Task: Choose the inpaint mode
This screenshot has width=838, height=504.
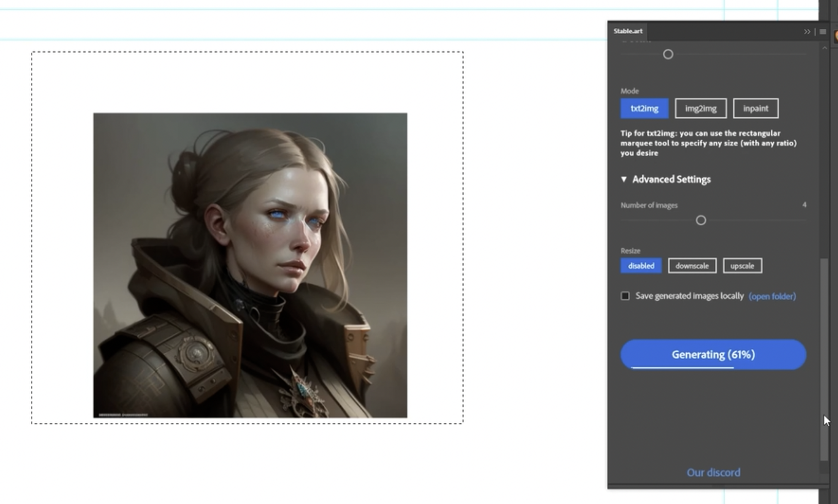Action: pyautogui.click(x=755, y=108)
